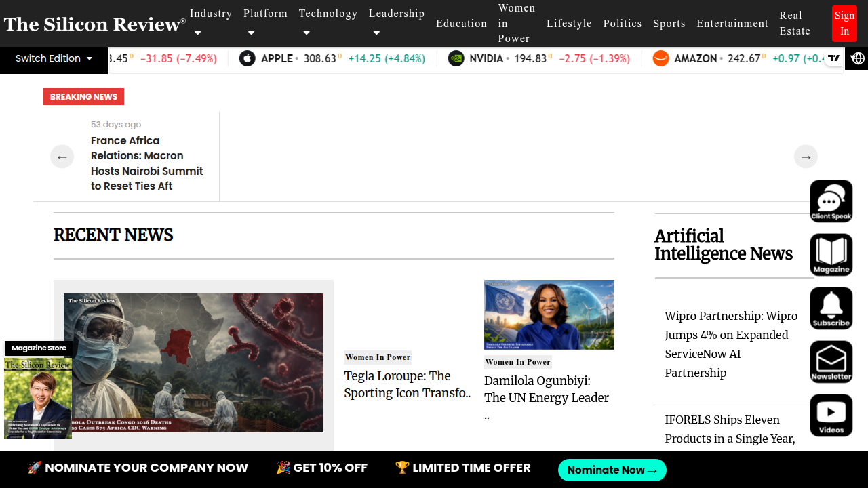Open Magazine Store cover thumbnail

[x=38, y=399]
